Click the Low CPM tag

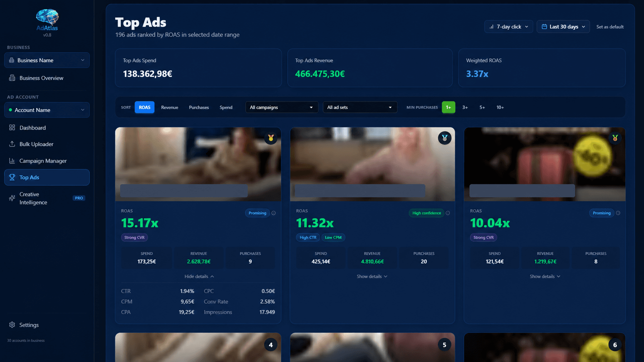click(x=333, y=237)
